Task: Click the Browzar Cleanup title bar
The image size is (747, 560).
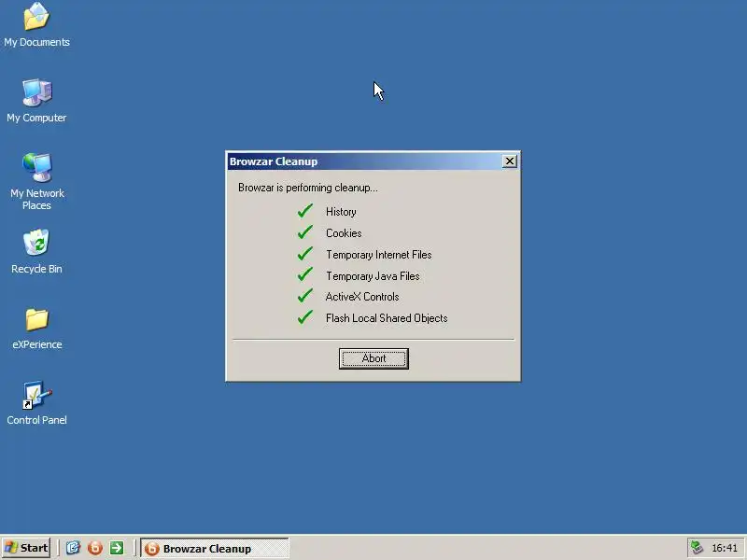Action: click(364, 161)
